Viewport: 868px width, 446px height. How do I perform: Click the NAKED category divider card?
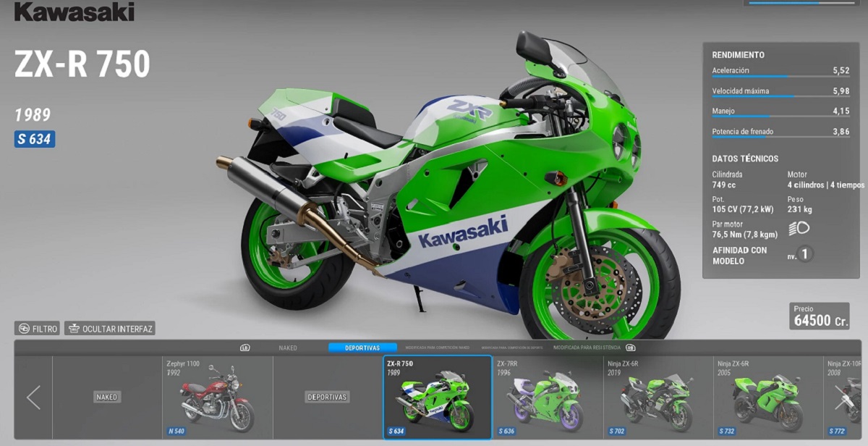(107, 397)
